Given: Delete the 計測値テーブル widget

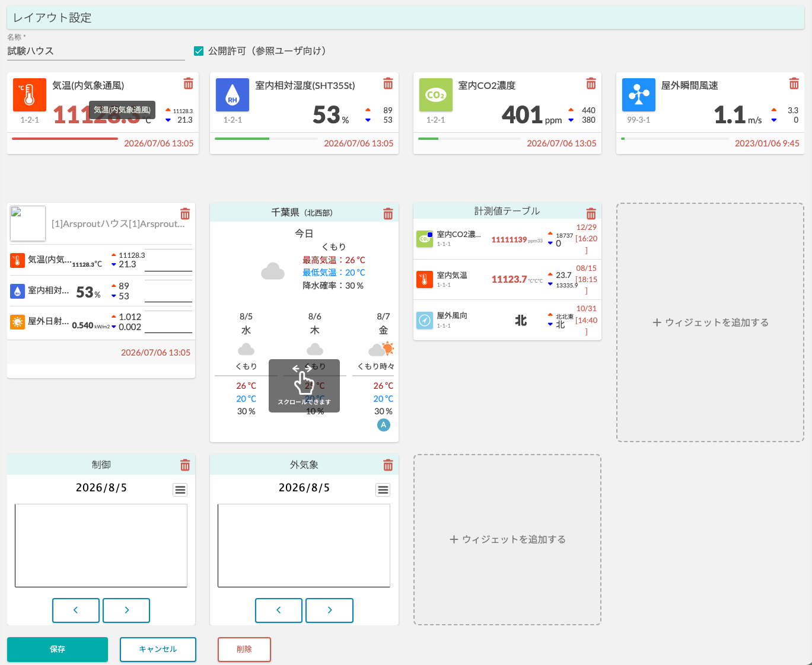Looking at the screenshot, I should [x=591, y=213].
